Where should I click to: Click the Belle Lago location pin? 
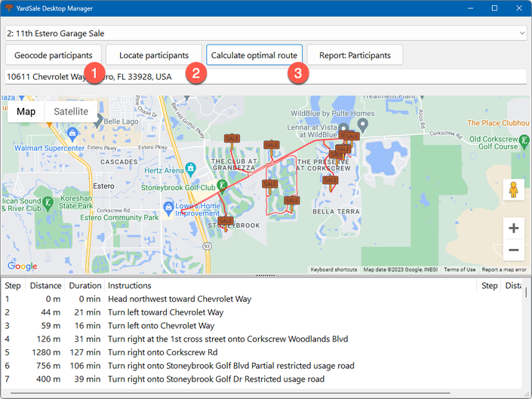98,120
